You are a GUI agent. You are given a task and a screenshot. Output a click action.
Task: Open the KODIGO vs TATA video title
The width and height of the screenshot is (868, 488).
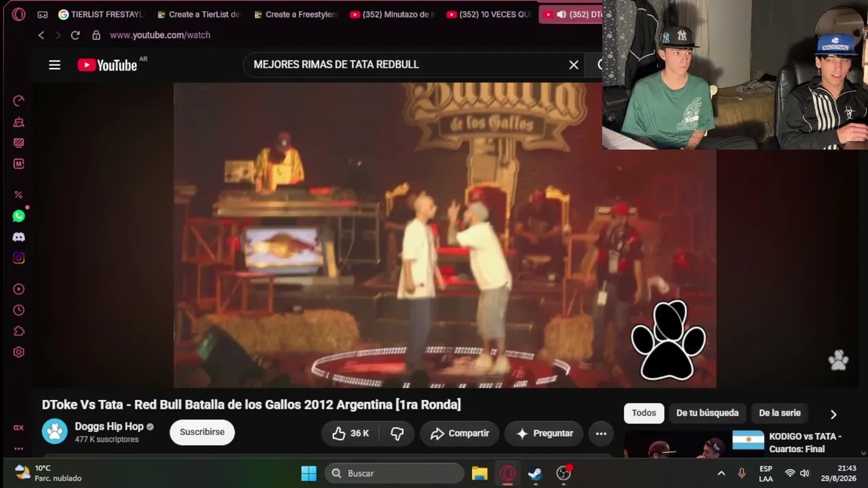point(805,443)
